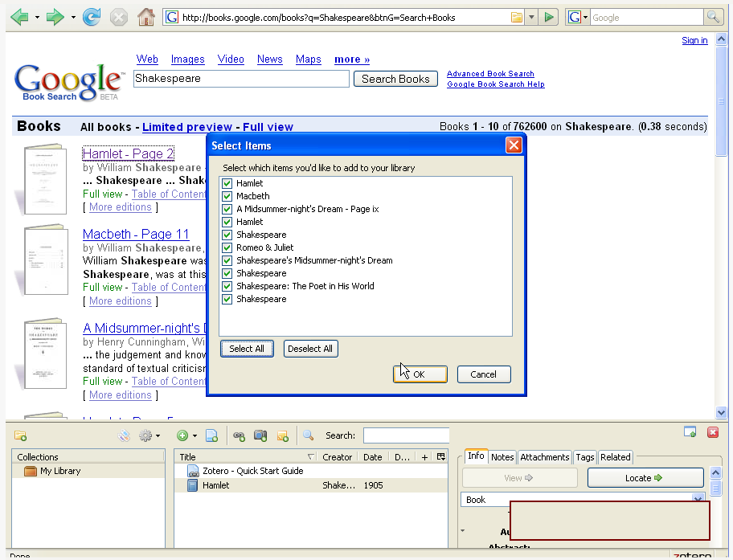The width and height of the screenshot is (733, 560).
Task: Uncheck the Macbeth checkbox
Action: pyautogui.click(x=227, y=196)
